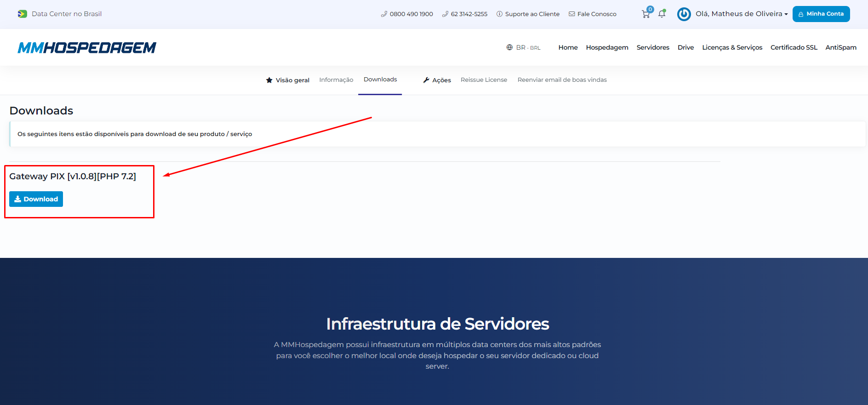The width and height of the screenshot is (868, 405).
Task: Expand the Olá, Matheus de Oliveira dropdown
Action: (742, 14)
